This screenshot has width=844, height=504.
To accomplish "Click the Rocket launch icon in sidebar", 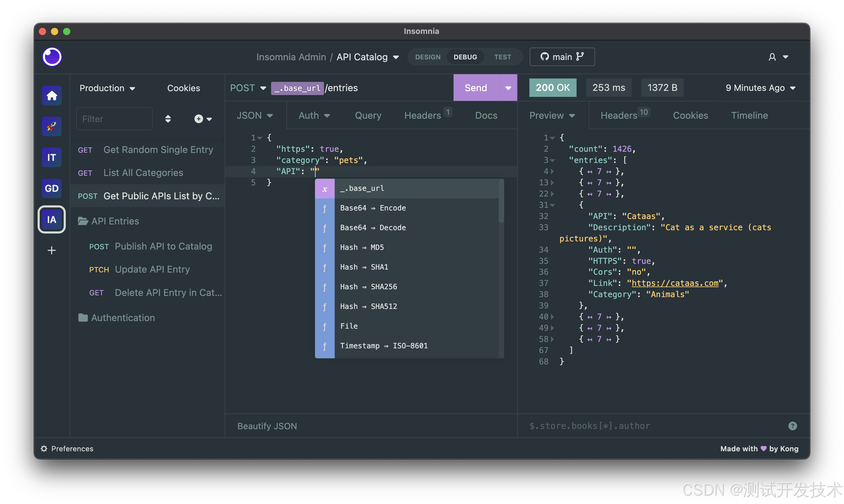I will [x=52, y=125].
